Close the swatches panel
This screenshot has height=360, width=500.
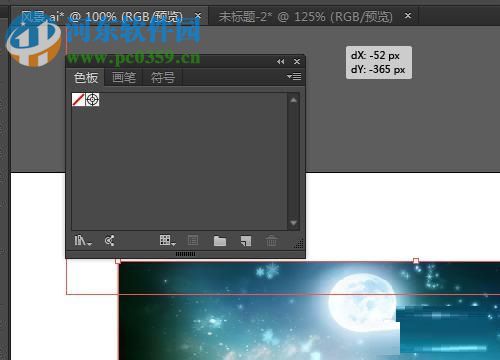point(297,61)
